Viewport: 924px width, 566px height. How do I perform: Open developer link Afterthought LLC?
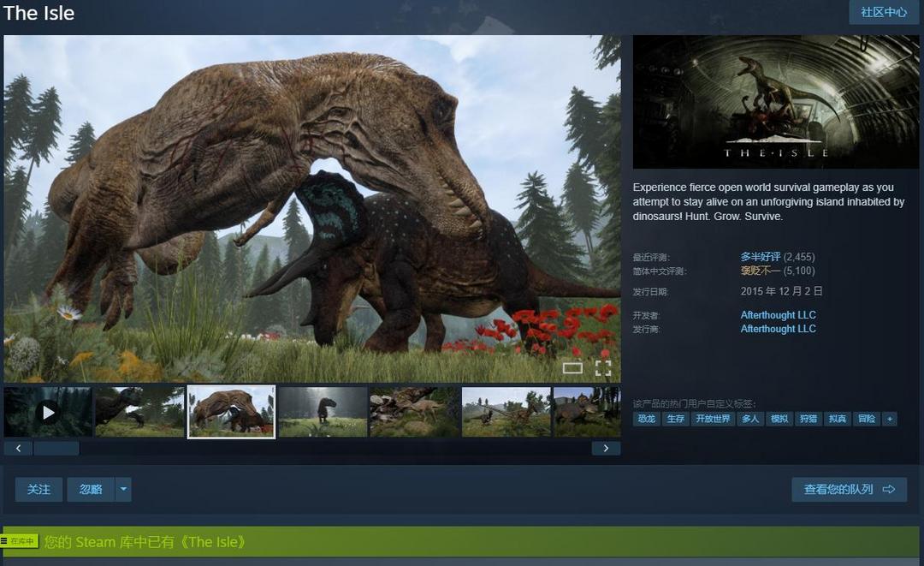(778, 315)
